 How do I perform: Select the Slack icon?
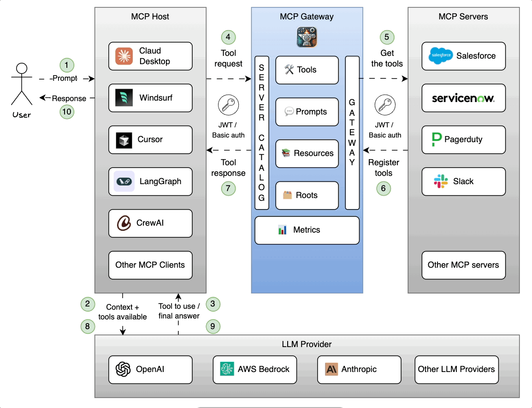(x=440, y=181)
